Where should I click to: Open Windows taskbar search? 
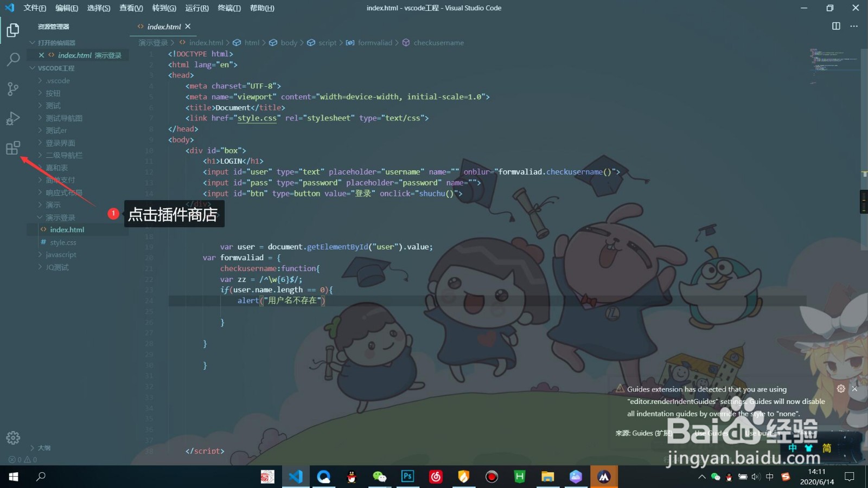(x=41, y=477)
